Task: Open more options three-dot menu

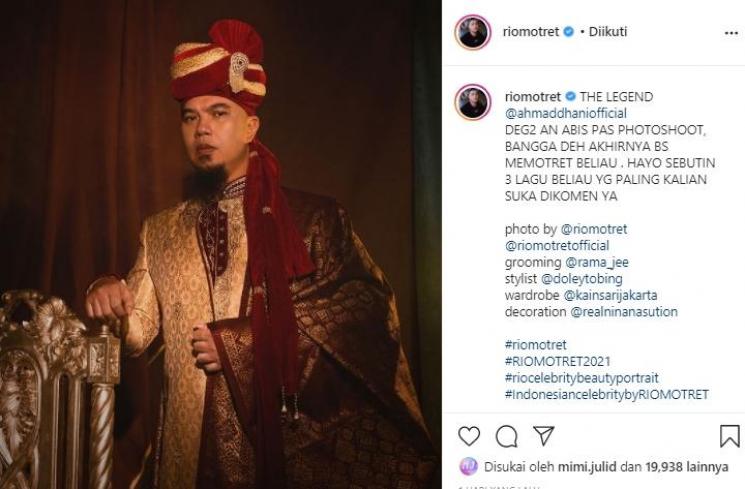Action: tap(731, 33)
